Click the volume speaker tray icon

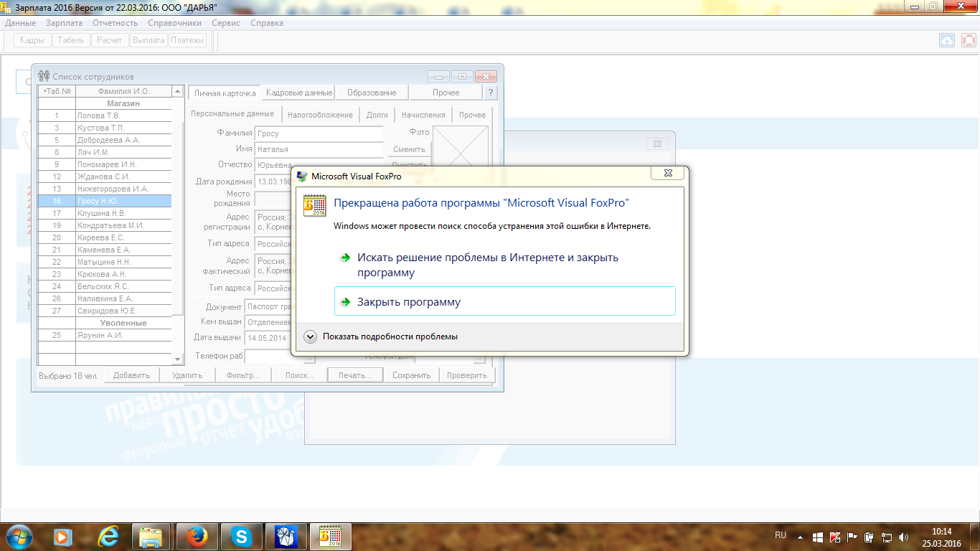[x=903, y=537]
